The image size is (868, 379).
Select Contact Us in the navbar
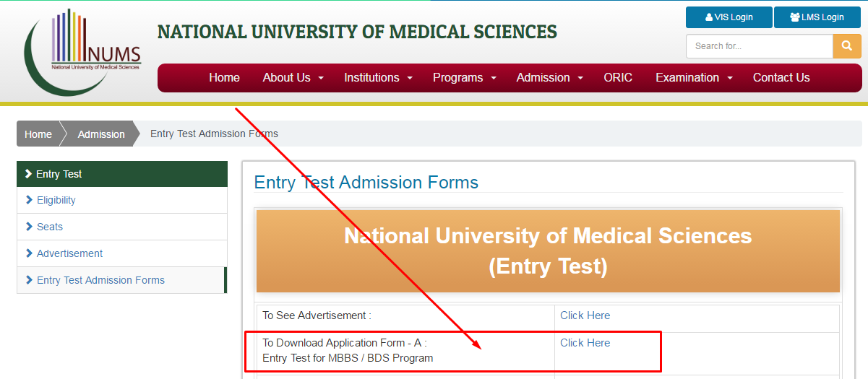(781, 78)
